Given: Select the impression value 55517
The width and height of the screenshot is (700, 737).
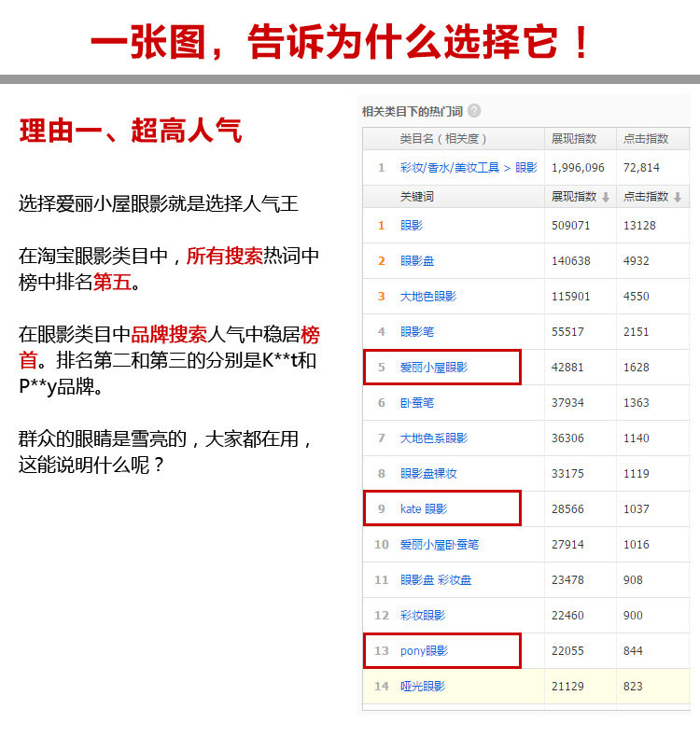Looking at the screenshot, I should click(567, 332).
